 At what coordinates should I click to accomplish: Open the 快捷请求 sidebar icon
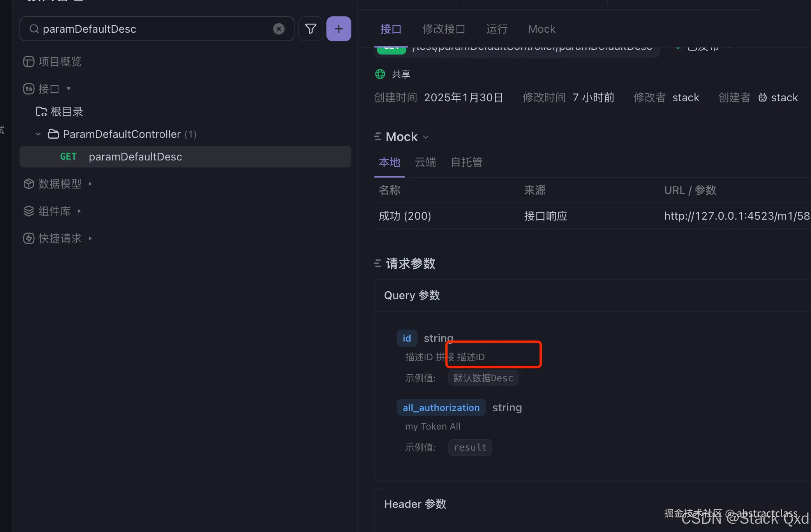29,238
